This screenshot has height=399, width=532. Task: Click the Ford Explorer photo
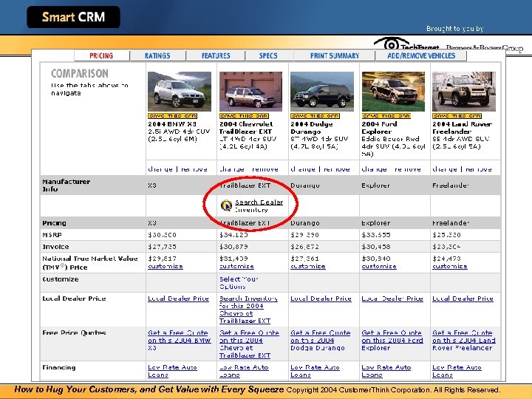[x=393, y=92]
